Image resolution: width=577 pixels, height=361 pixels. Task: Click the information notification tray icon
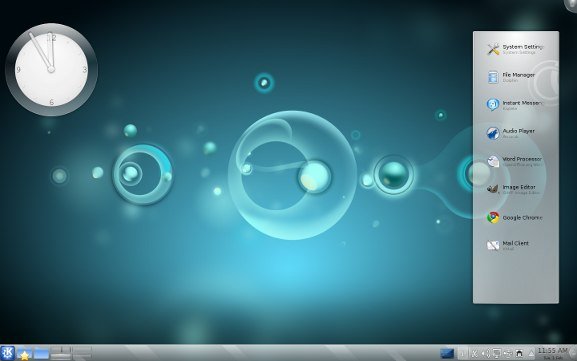click(463, 354)
